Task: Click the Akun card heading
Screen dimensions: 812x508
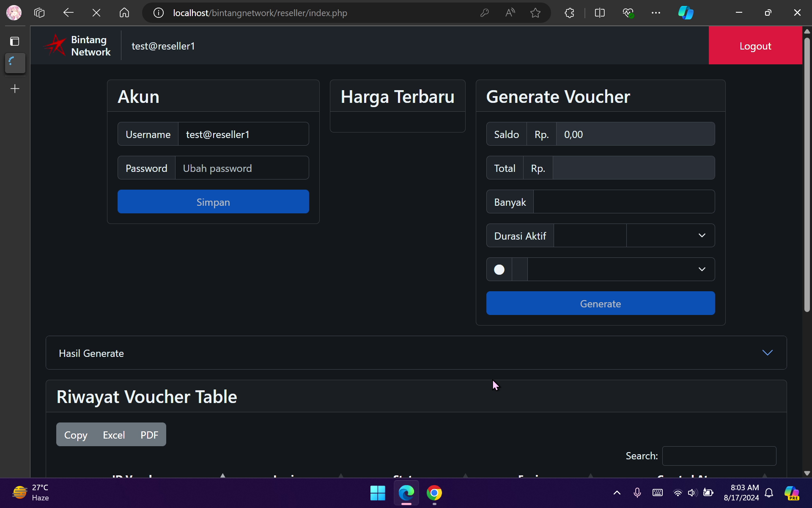Action: click(x=139, y=97)
